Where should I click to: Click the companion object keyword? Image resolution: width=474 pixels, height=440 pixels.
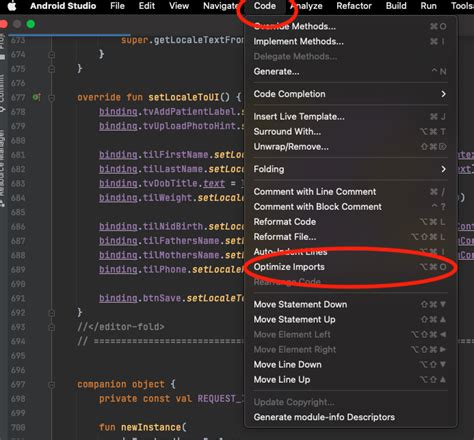(121, 384)
